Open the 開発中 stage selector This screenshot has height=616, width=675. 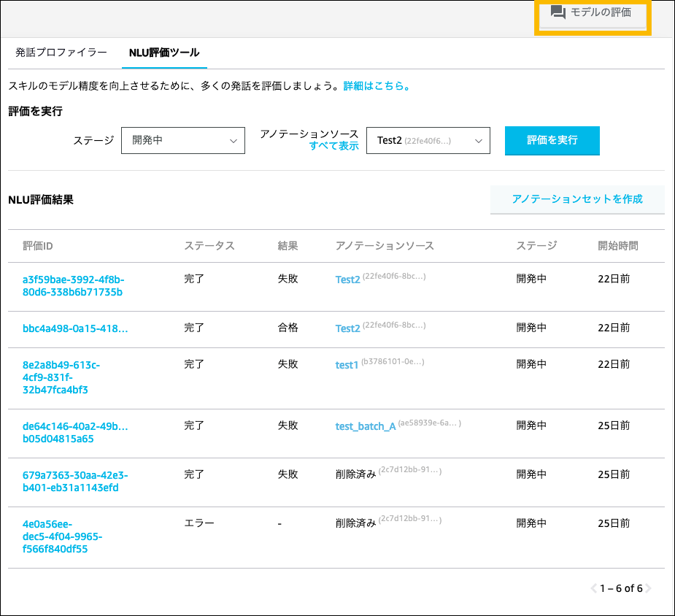tap(182, 140)
